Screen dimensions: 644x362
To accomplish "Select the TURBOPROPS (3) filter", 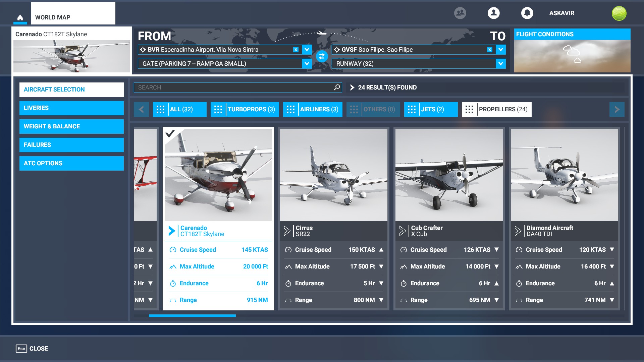I will (x=245, y=109).
